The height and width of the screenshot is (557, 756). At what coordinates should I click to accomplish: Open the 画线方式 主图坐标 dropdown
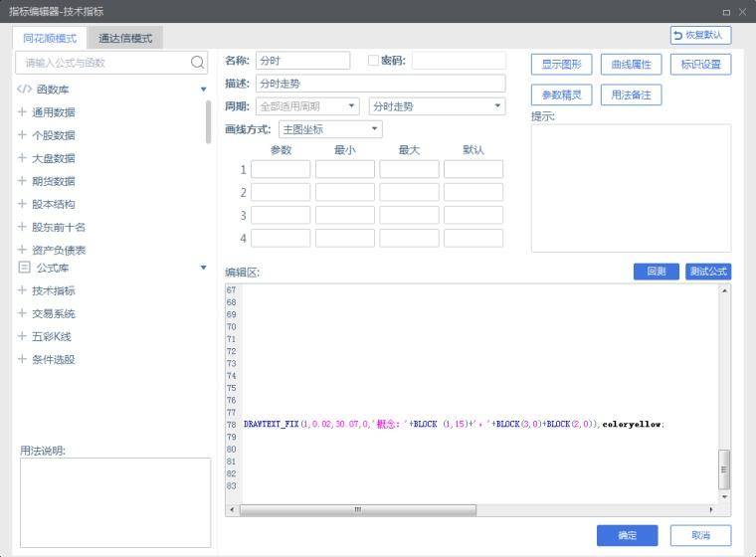click(330, 129)
